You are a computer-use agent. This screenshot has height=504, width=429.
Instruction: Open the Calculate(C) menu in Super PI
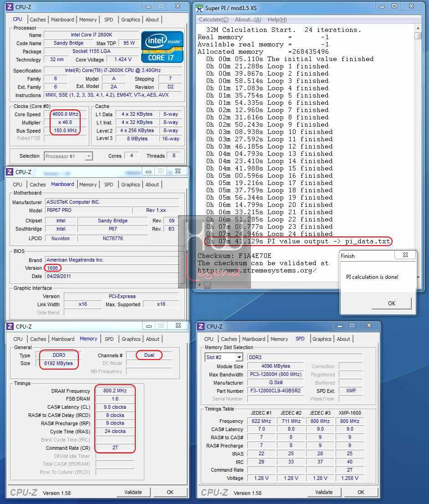click(214, 20)
